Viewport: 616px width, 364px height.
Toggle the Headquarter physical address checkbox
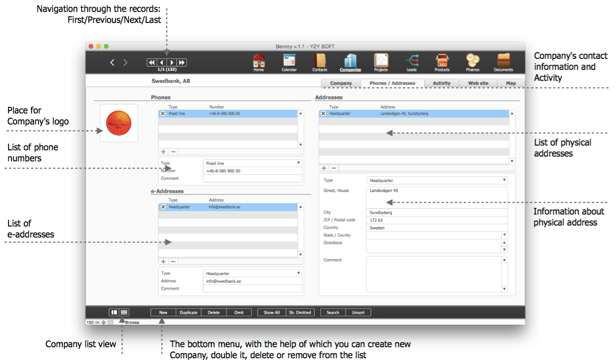point(323,114)
